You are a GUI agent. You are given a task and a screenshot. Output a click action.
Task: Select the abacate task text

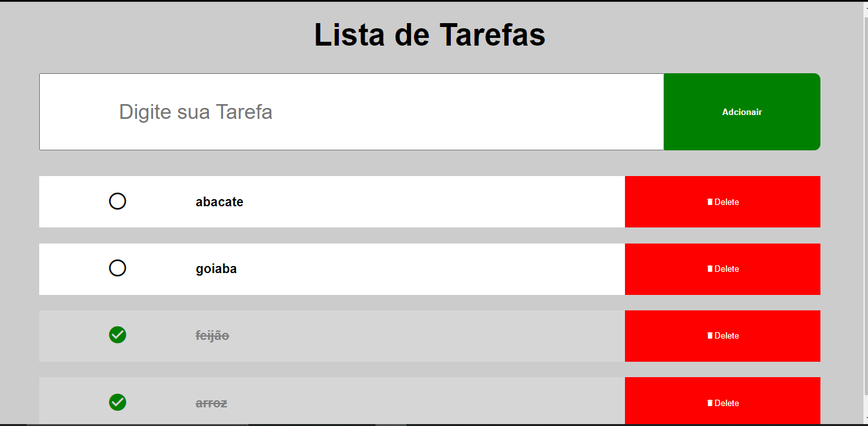click(x=219, y=201)
